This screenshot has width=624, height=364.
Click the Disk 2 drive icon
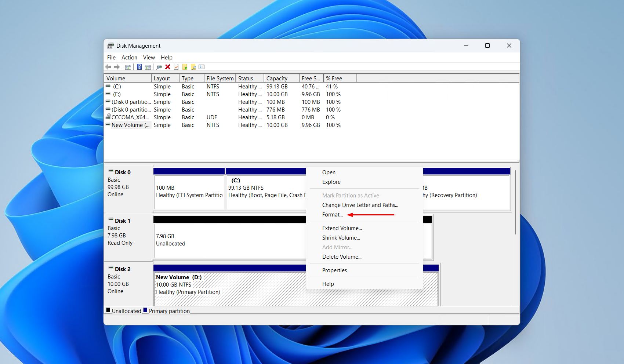pyautogui.click(x=110, y=268)
